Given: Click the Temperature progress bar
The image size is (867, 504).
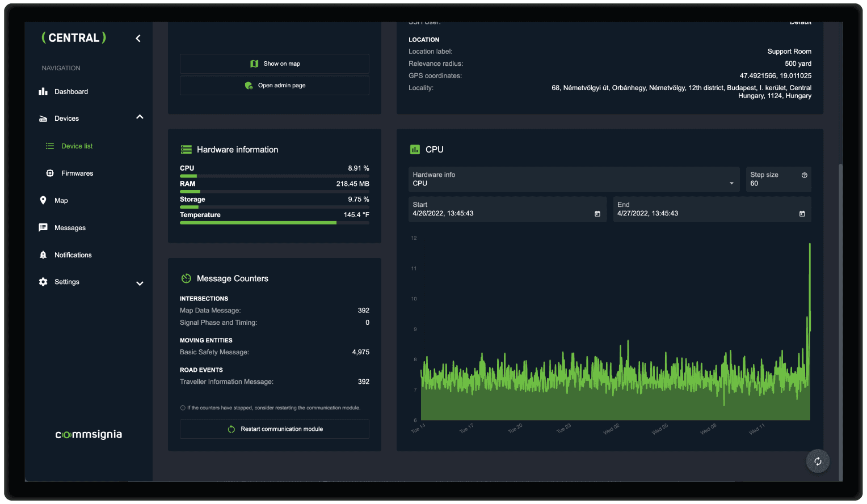Looking at the screenshot, I should [x=275, y=223].
